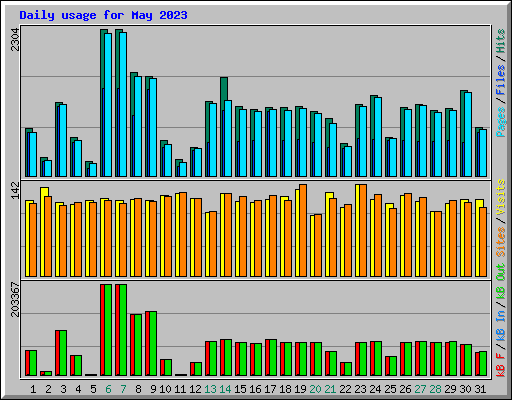The image size is (512, 400).
Task: Click the orange sites bar for day 23
Action: 363,230
